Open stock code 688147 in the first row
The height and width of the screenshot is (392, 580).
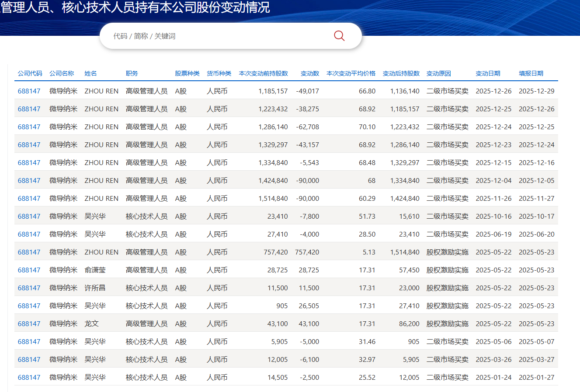point(29,91)
